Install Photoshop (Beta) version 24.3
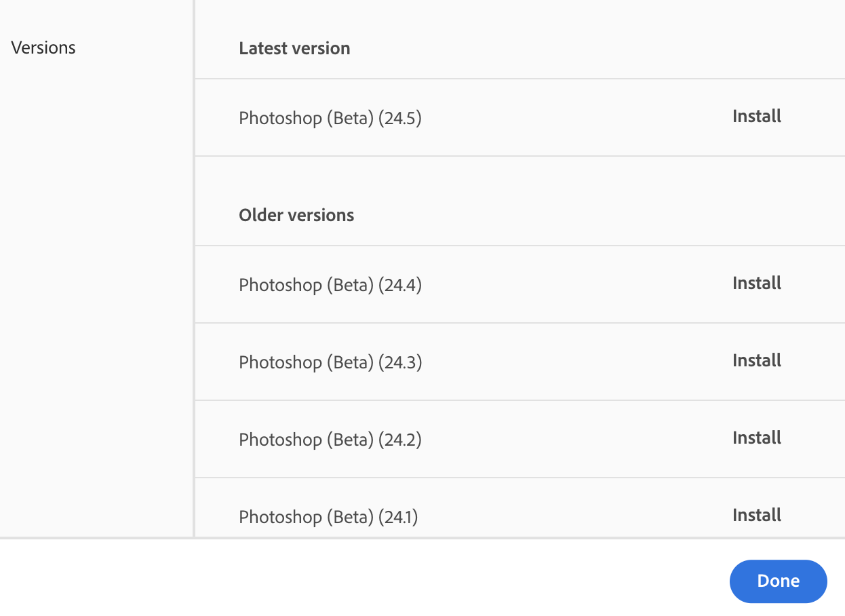 [x=756, y=361]
